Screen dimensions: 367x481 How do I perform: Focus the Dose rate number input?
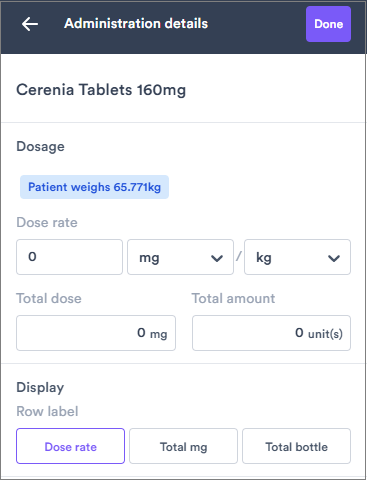[x=69, y=257]
